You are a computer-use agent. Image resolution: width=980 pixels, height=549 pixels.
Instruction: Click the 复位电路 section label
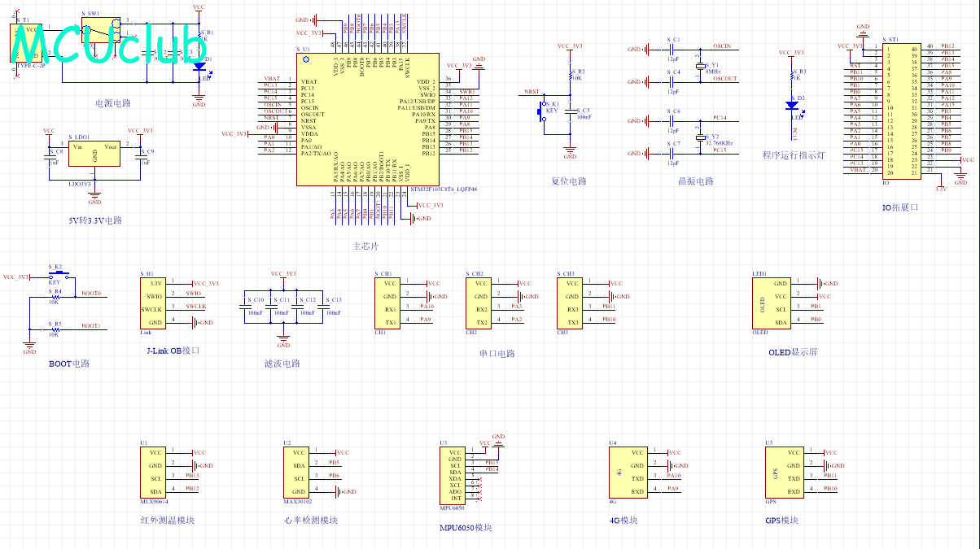pos(569,181)
